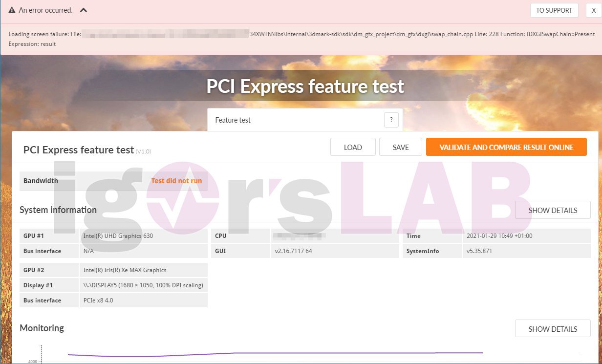Click the warning triangle icon
The height and width of the screenshot is (364, 602).
pyautogui.click(x=12, y=10)
